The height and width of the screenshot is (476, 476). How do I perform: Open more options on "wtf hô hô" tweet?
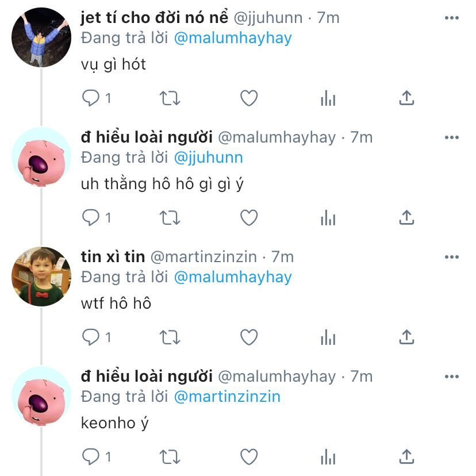coord(452,257)
